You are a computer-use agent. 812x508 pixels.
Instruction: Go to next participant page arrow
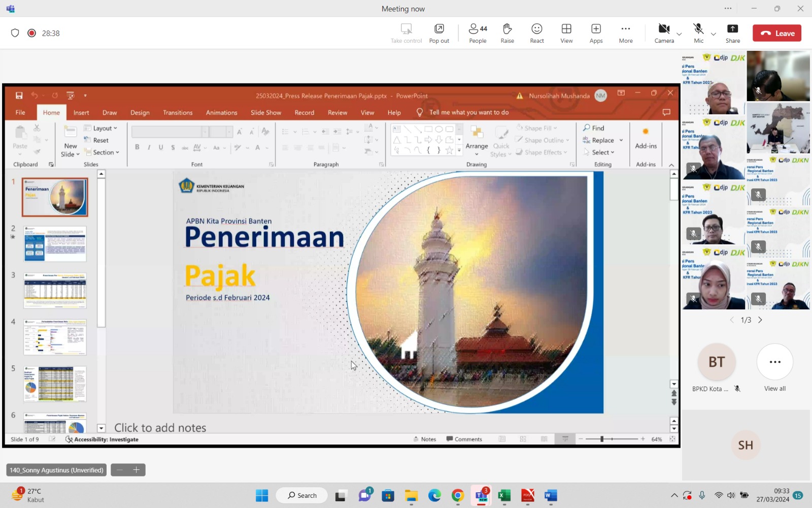(x=760, y=320)
